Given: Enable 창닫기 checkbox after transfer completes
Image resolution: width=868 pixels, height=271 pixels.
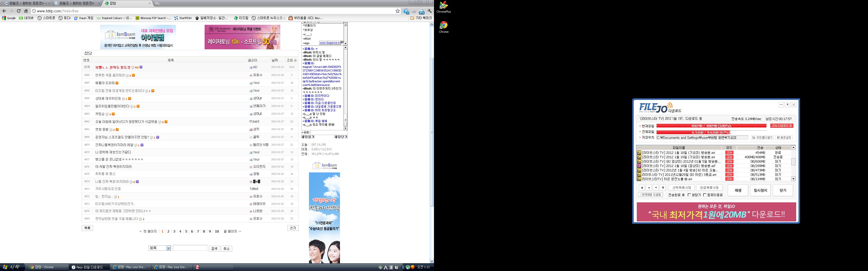Looking at the screenshot, I should tap(689, 195).
